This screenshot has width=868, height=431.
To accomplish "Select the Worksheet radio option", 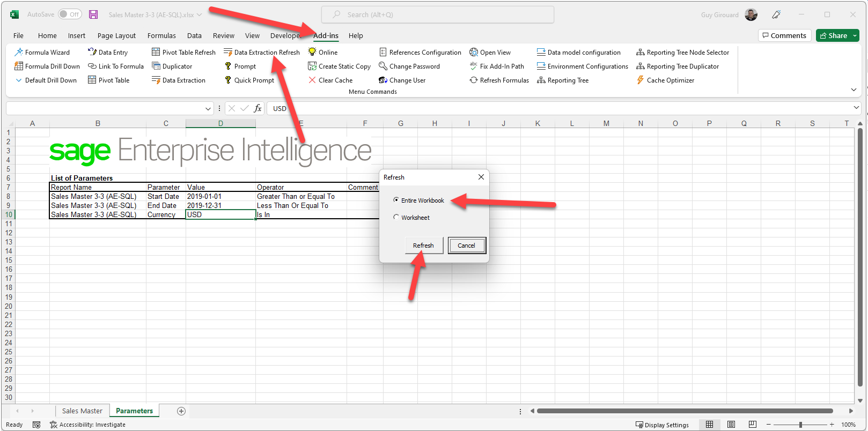I will (x=396, y=217).
